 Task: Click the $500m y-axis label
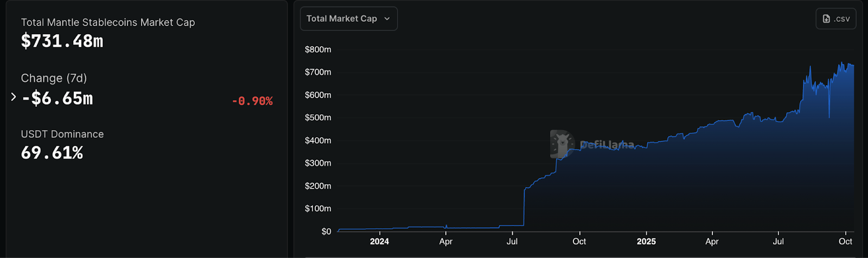tap(318, 118)
